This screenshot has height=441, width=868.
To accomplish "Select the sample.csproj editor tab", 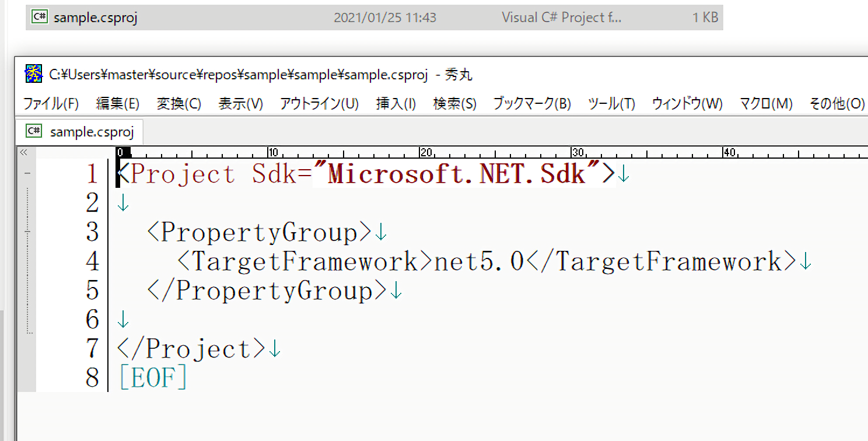I will pyautogui.click(x=92, y=132).
